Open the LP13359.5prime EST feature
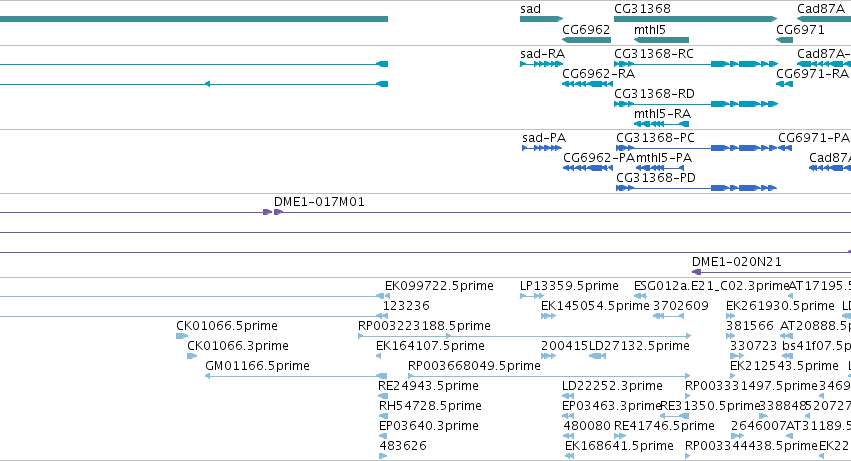The height and width of the screenshot is (461, 851). 532,296
